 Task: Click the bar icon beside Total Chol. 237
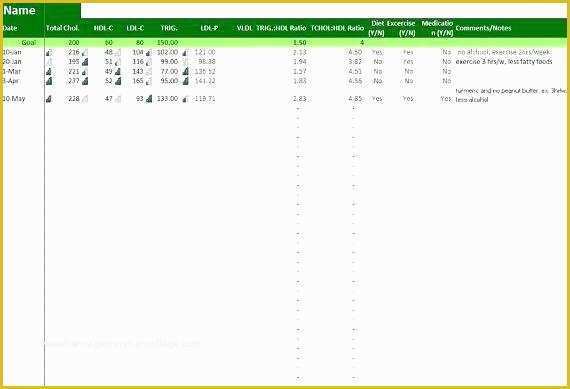coord(49,81)
